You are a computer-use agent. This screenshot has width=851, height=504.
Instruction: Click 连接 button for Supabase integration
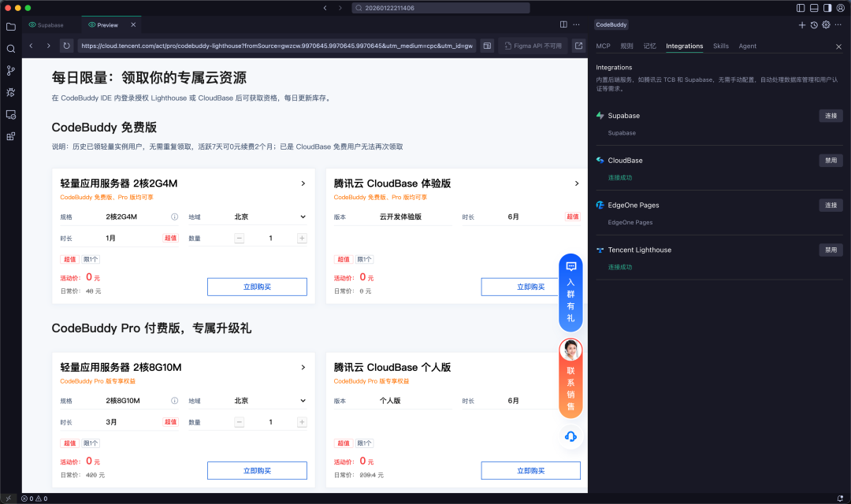[x=831, y=115]
